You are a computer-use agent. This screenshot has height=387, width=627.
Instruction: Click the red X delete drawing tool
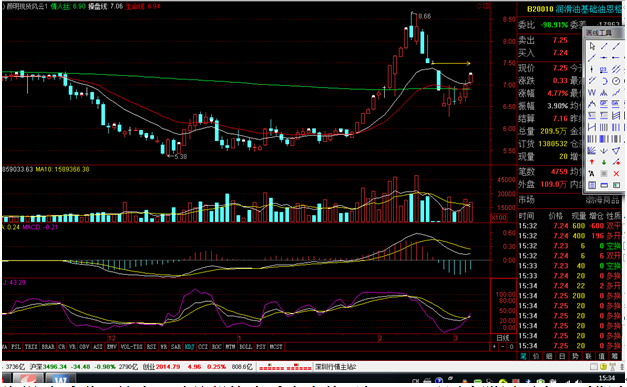tap(616, 174)
